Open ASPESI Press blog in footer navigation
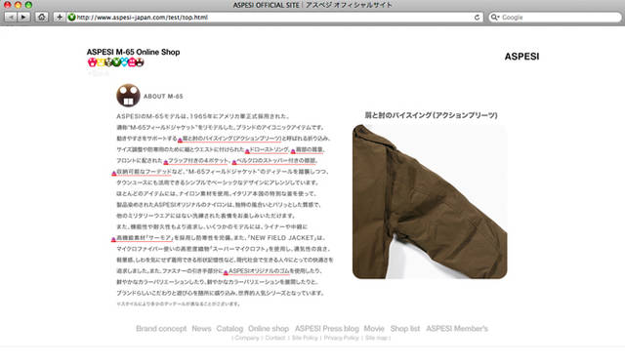625x364 pixels. click(327, 329)
